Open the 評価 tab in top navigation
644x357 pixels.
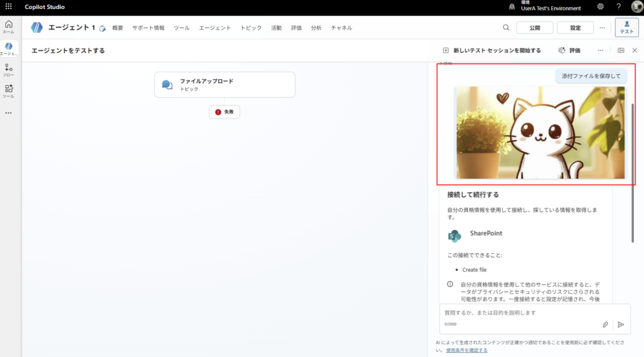click(296, 28)
